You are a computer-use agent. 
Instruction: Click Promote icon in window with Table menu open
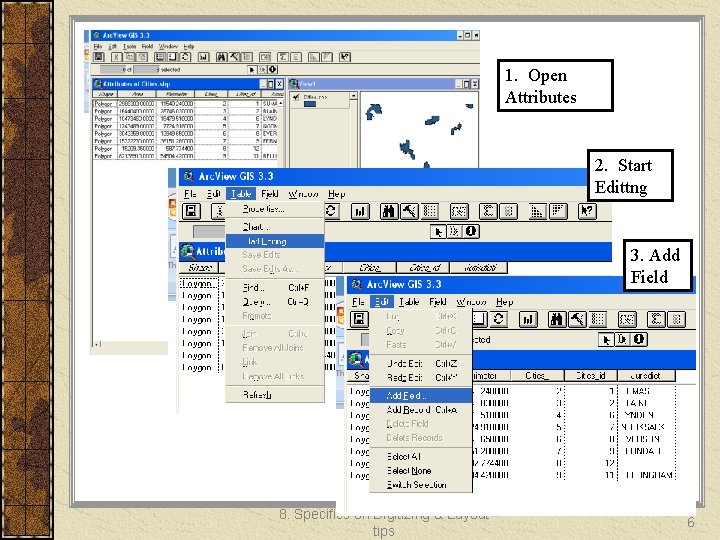(x=430, y=211)
